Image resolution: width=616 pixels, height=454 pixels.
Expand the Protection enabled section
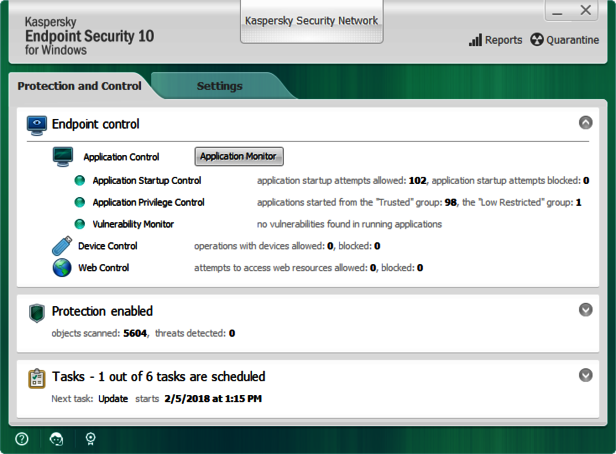coord(585,310)
